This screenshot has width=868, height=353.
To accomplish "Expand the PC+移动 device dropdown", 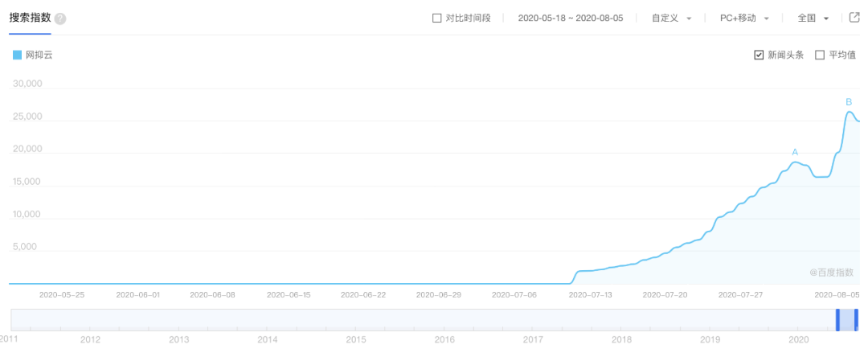I will [744, 18].
